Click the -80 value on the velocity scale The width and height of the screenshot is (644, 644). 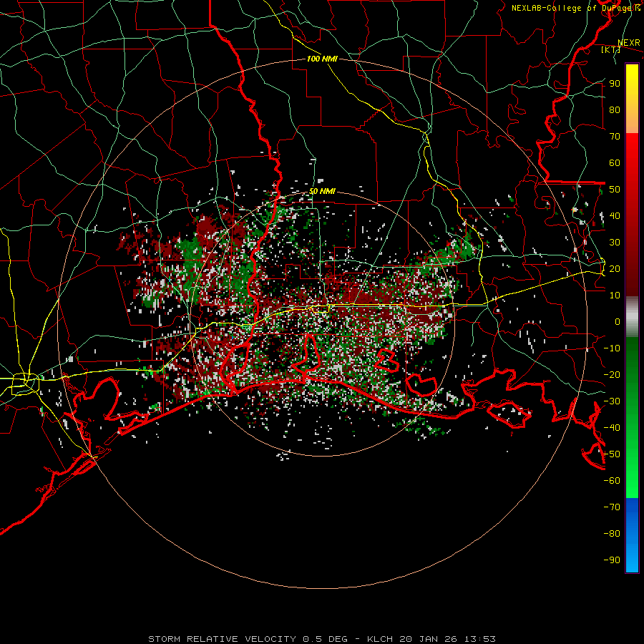point(612,534)
